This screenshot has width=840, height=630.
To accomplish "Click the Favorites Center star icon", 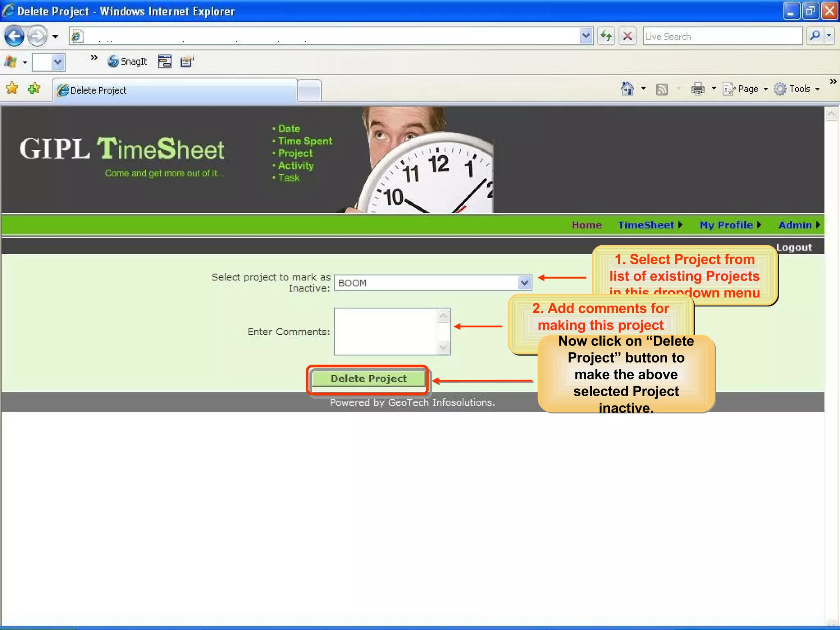I will (12, 89).
